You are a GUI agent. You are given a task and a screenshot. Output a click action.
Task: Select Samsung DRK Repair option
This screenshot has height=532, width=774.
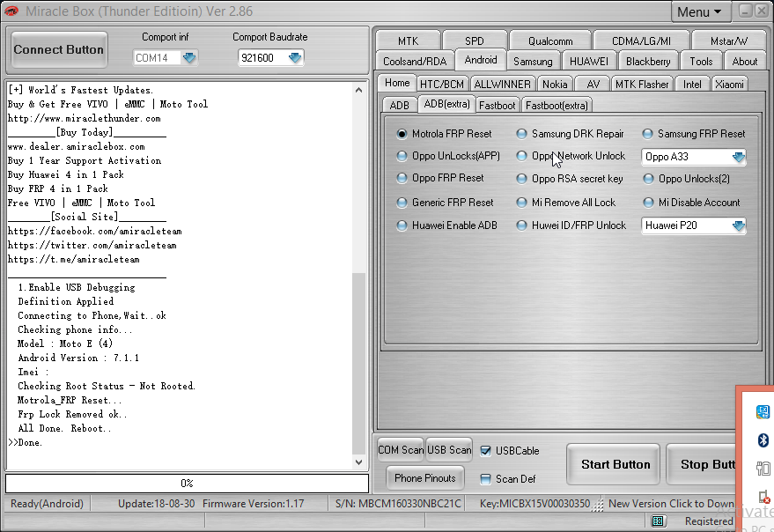[x=570, y=134]
